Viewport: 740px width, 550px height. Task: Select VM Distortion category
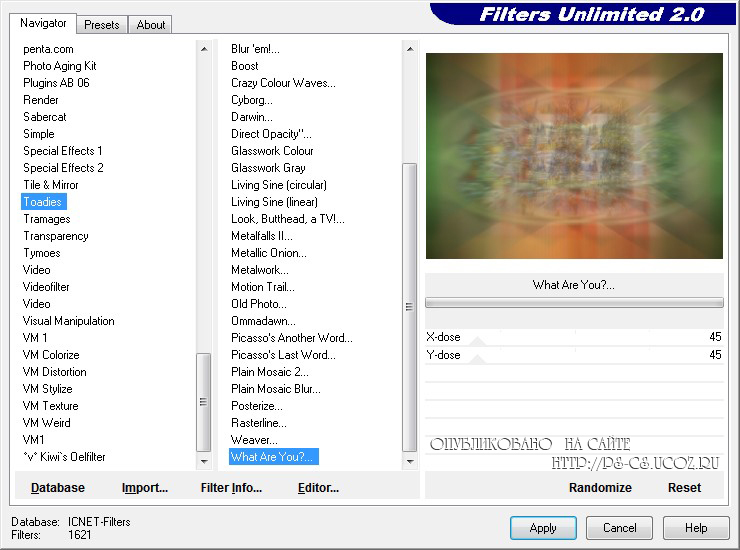point(55,372)
